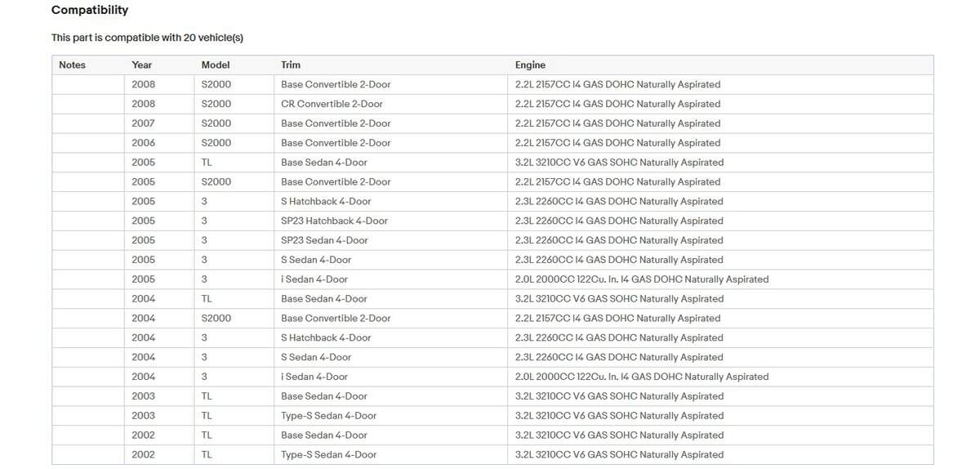Click the Compatibility section heading
The image size is (980, 469).
point(90,11)
